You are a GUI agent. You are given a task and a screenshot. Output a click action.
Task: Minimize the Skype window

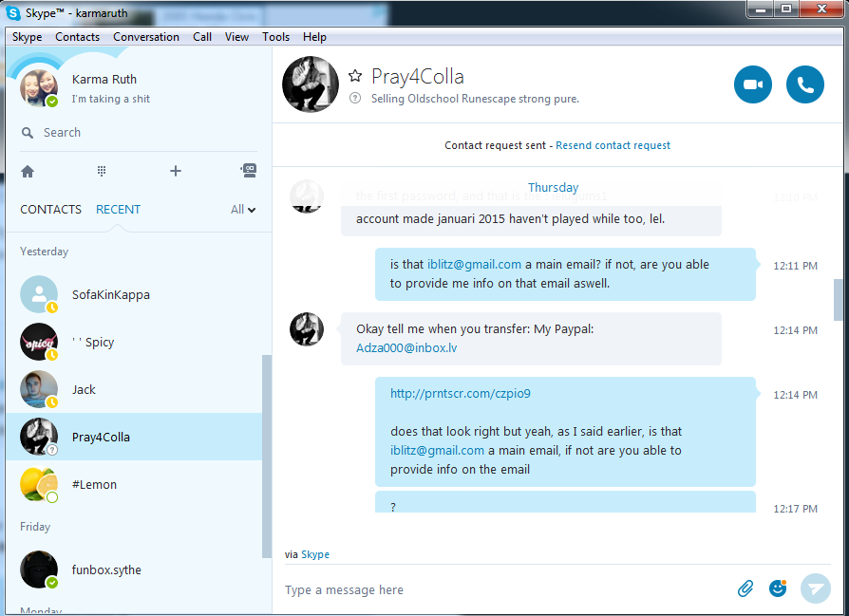(x=760, y=9)
